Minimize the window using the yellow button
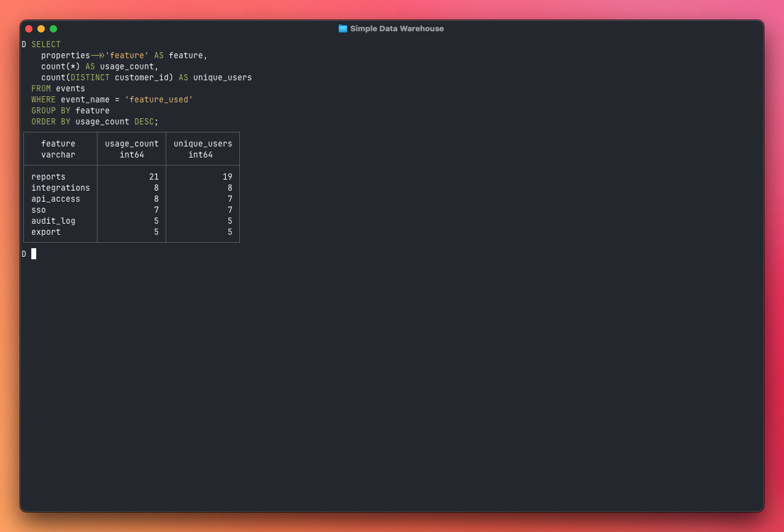This screenshot has height=532, width=784. tap(41, 29)
